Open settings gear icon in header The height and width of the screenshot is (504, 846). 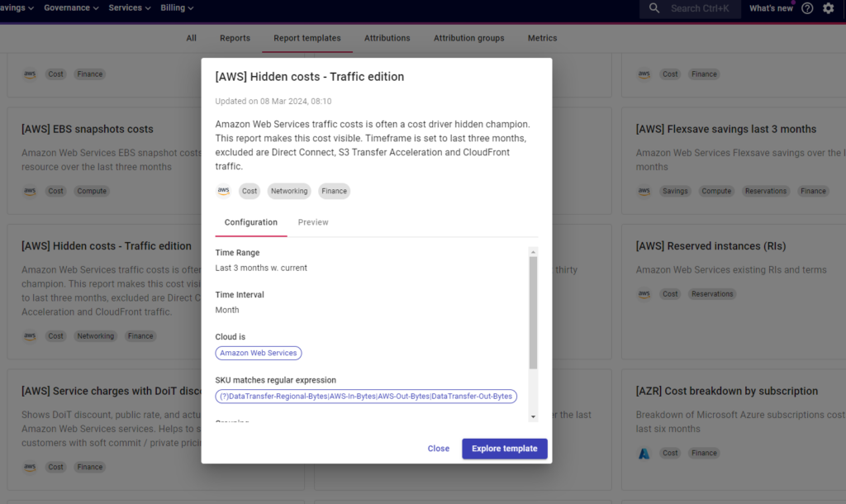828,8
